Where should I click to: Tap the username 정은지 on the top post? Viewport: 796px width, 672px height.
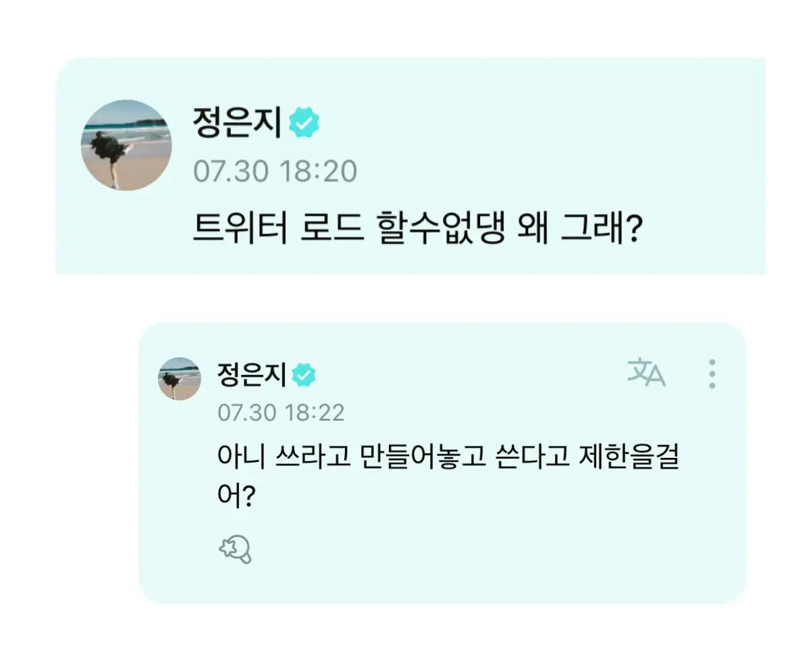tap(236, 122)
